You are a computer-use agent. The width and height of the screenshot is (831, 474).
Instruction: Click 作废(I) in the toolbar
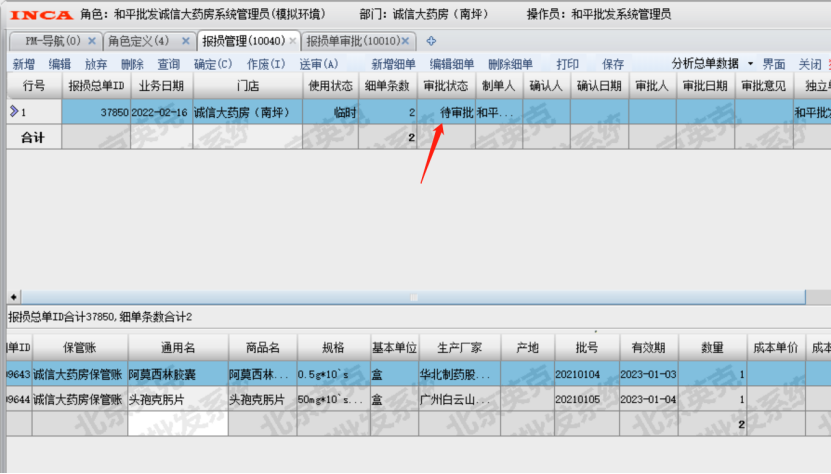click(x=266, y=64)
